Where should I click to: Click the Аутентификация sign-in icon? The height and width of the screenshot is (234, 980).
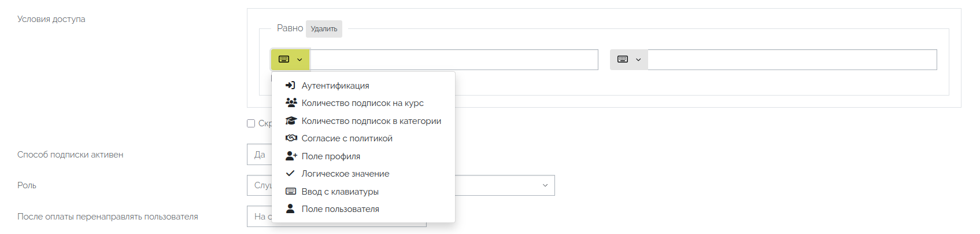(x=290, y=86)
